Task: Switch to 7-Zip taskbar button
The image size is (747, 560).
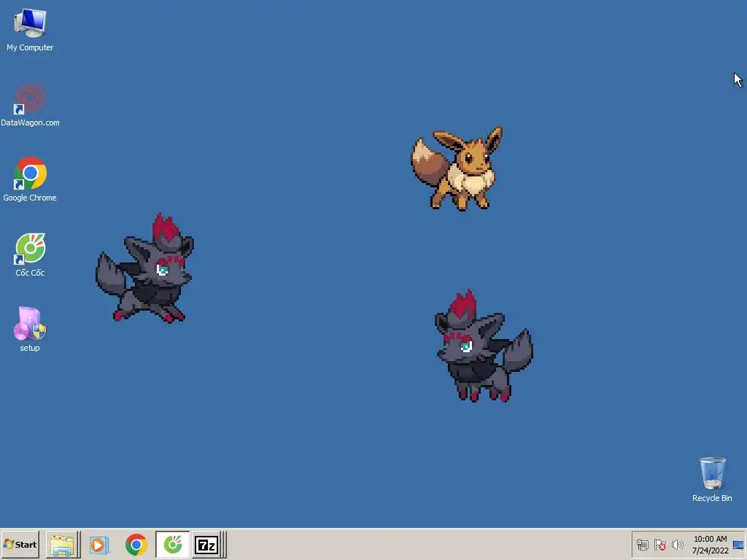Action: tap(206, 545)
